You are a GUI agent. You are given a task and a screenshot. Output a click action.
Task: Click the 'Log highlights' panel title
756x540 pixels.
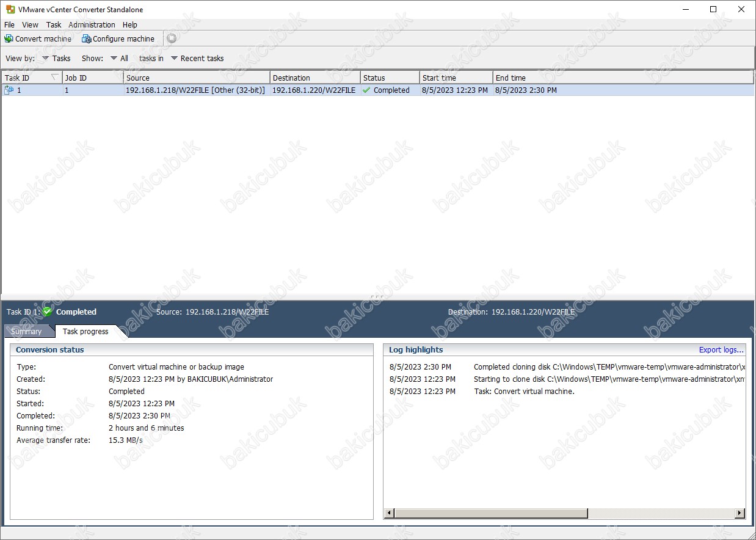pos(416,349)
